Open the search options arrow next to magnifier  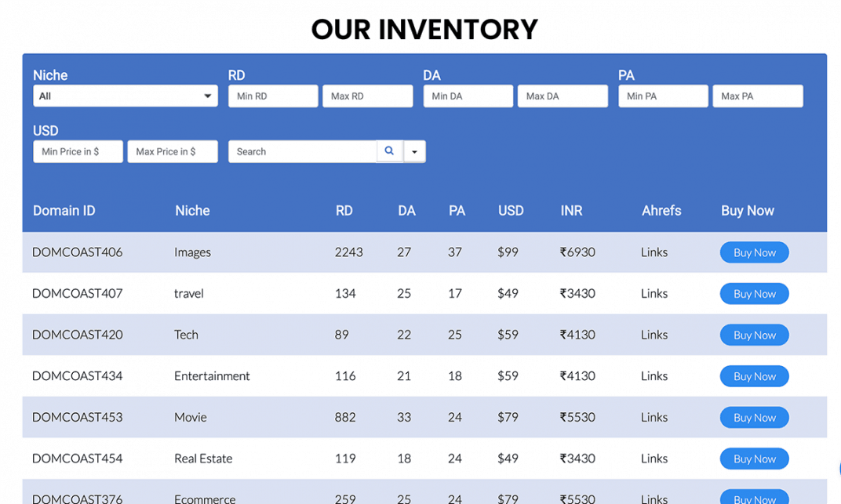pos(414,150)
